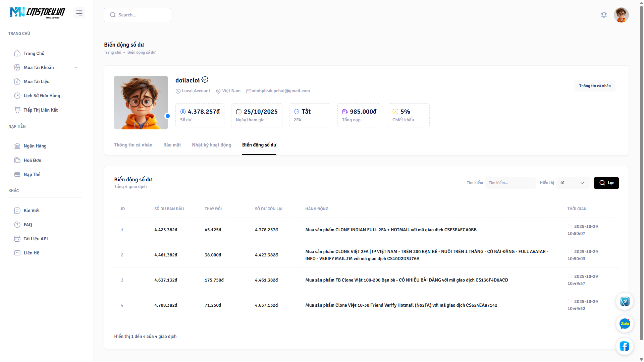Image resolution: width=644 pixels, height=362 pixels.
Task: Open the Zalo floating chat icon
Action: pyautogui.click(x=625, y=324)
